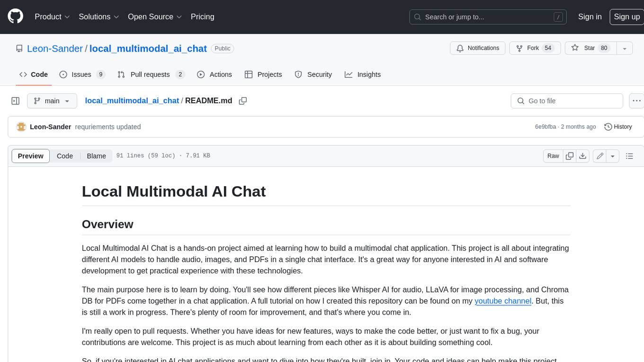Open the outline list icon
644x362 pixels.
pos(629,156)
